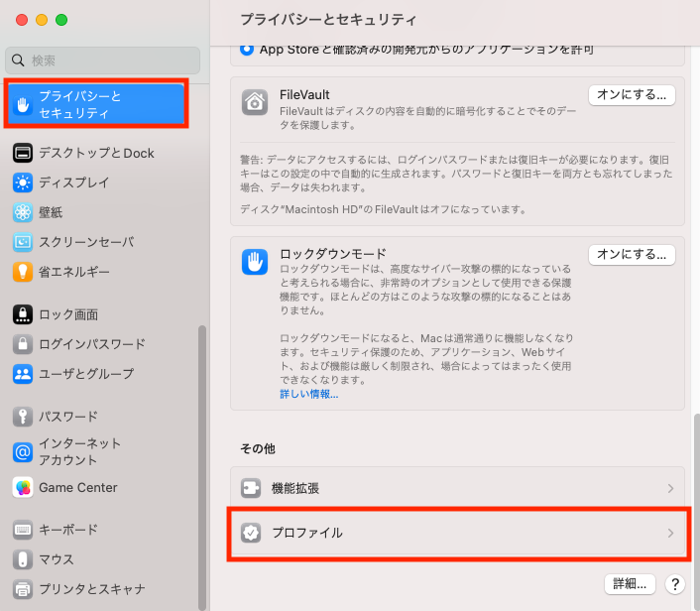
Task: Click the マウス mouse icon
Action: tap(23, 559)
